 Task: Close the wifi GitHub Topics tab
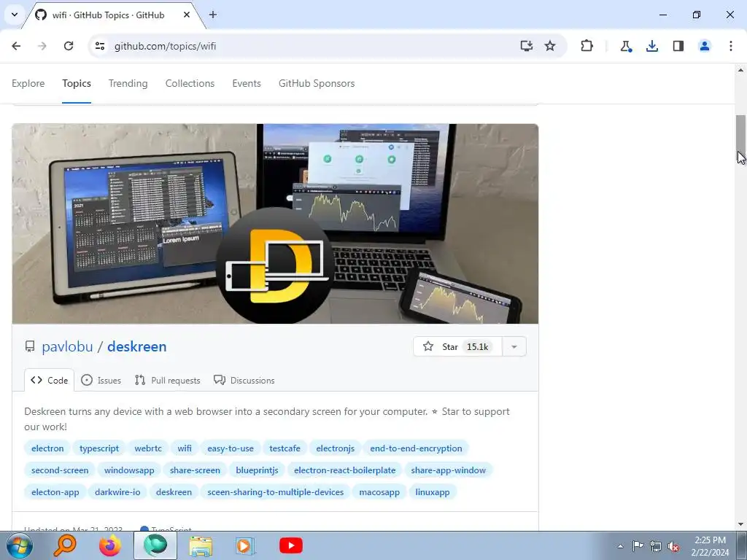187,15
